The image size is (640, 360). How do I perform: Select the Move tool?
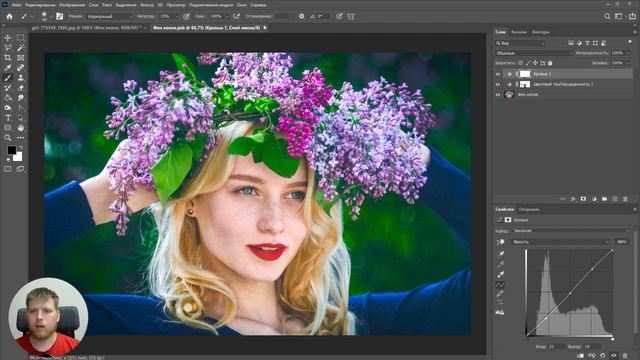pyautogui.click(x=8, y=38)
